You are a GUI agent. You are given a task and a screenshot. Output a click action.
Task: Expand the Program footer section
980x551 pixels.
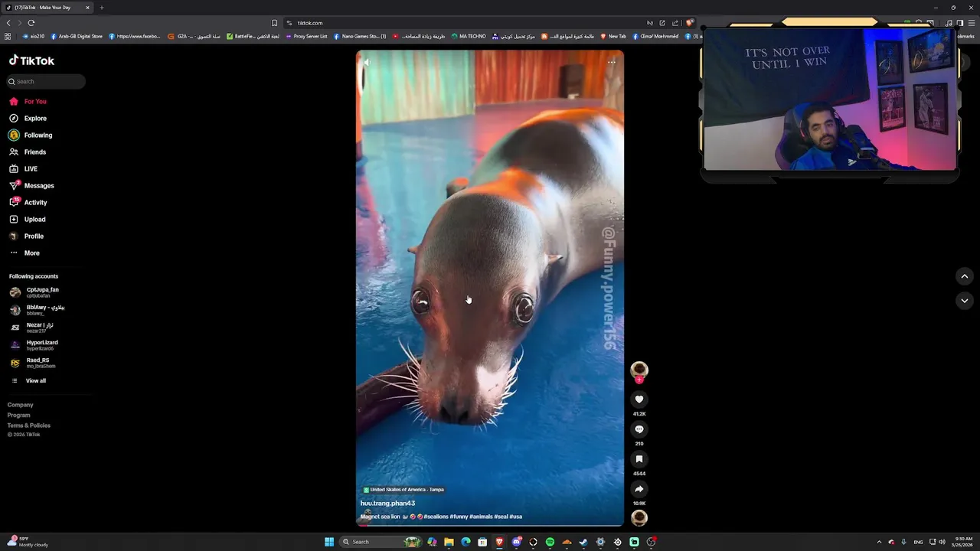coord(19,415)
